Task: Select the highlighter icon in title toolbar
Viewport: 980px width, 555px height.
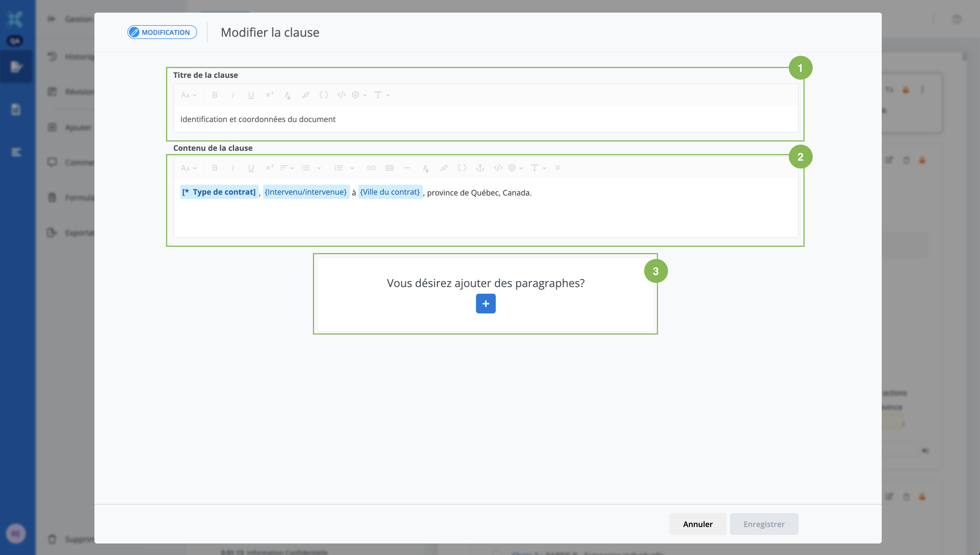Action: coord(306,95)
